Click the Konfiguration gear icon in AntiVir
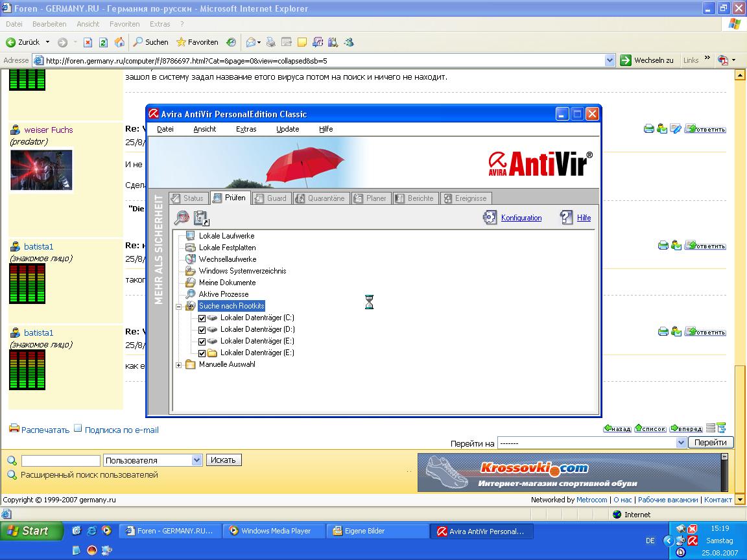The height and width of the screenshot is (560, 747). click(490, 218)
